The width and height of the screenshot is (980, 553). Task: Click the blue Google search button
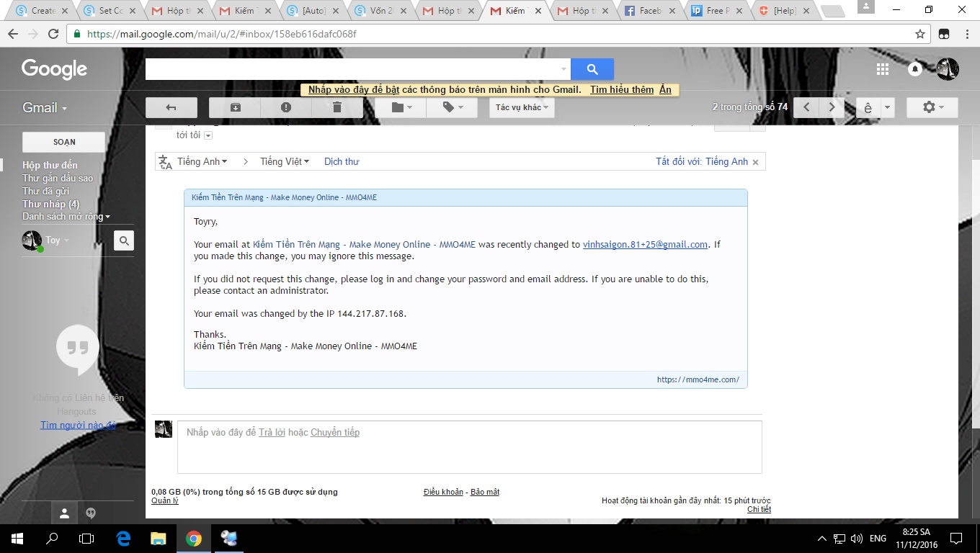(x=592, y=69)
